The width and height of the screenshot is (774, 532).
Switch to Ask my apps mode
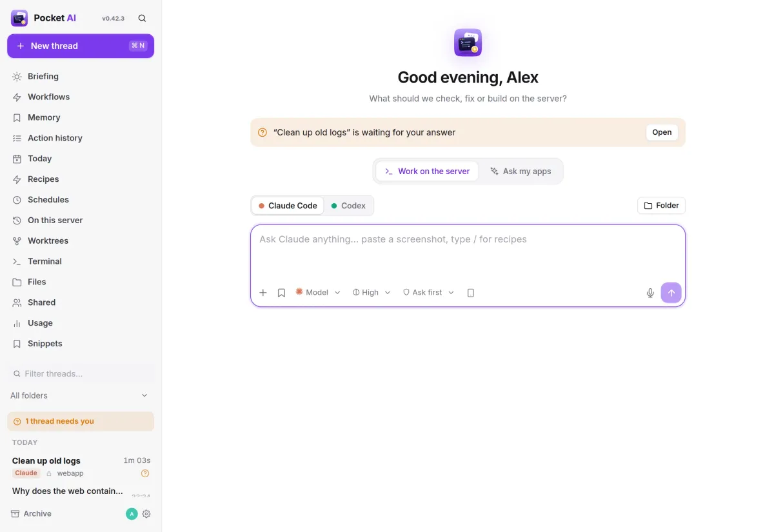(521, 172)
